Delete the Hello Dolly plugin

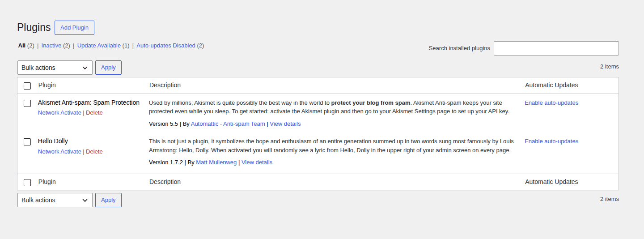point(94,152)
